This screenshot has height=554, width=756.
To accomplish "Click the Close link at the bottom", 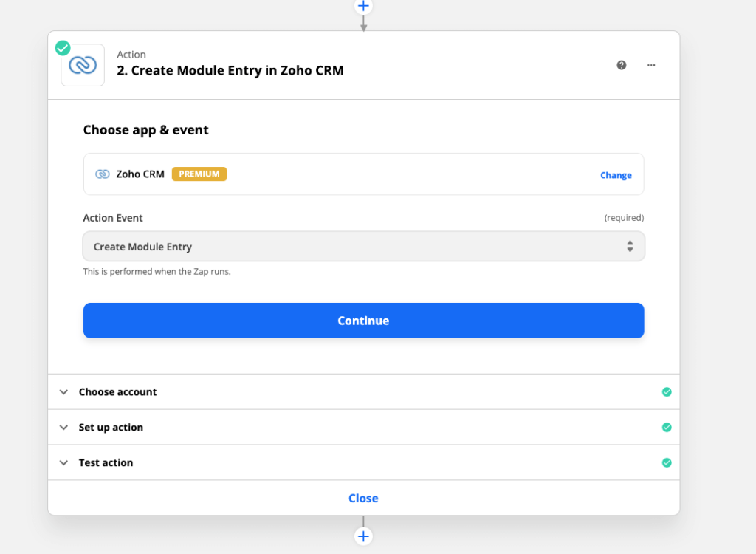I will (363, 498).
